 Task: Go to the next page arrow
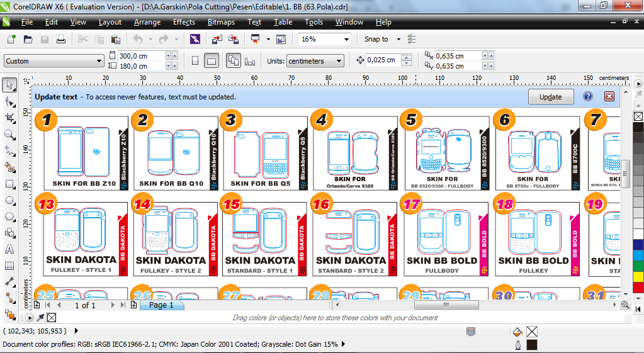coord(113,305)
